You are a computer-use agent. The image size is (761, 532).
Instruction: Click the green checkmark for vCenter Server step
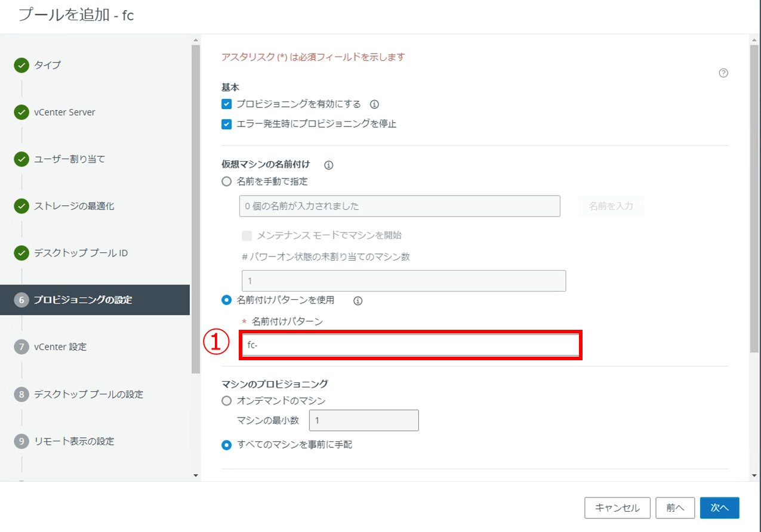click(21, 112)
